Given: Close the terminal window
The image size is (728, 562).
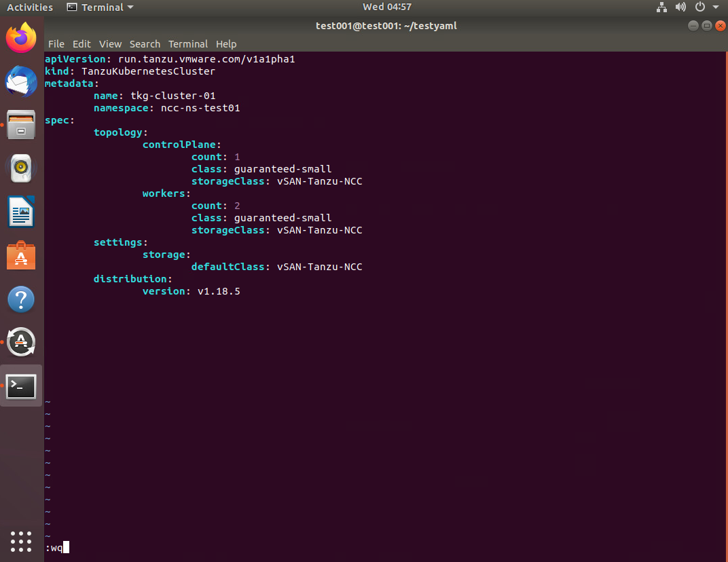Looking at the screenshot, I should tap(721, 26).
